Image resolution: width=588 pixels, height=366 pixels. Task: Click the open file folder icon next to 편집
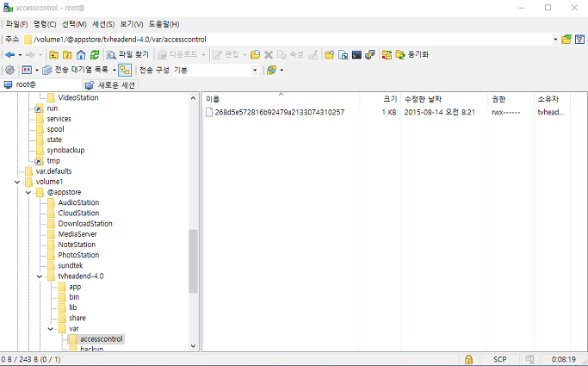click(x=255, y=55)
